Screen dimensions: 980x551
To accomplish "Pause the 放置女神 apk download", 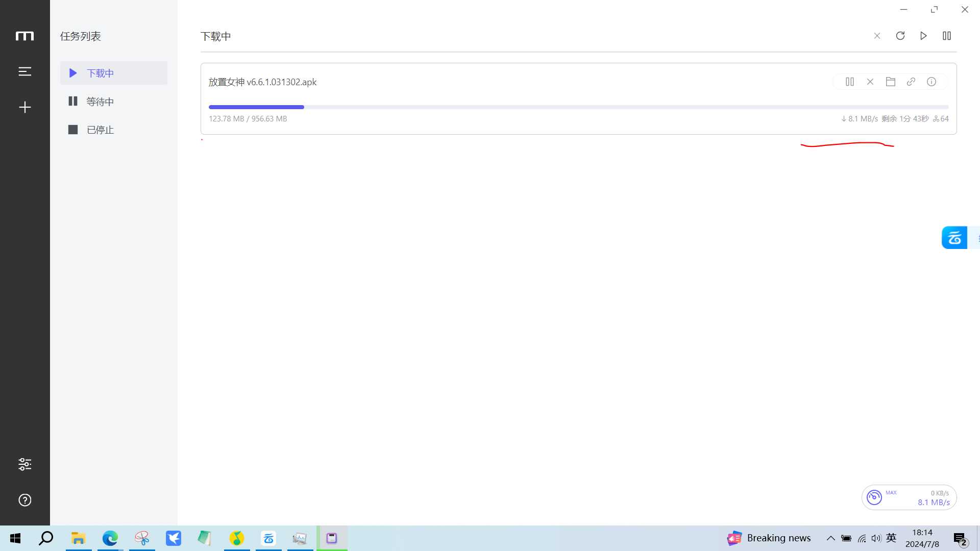I will [x=850, y=82].
